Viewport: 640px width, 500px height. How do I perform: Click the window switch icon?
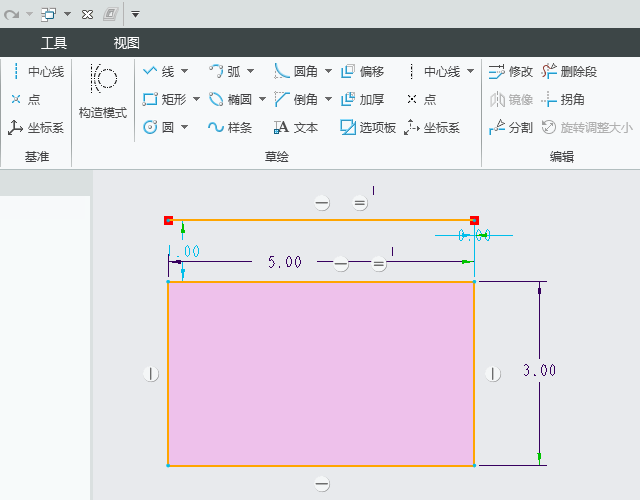(x=48, y=15)
